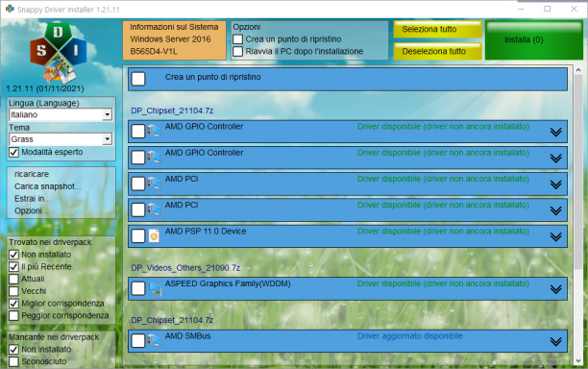Open Opzioni... in the side menu

pyautogui.click(x=32, y=210)
